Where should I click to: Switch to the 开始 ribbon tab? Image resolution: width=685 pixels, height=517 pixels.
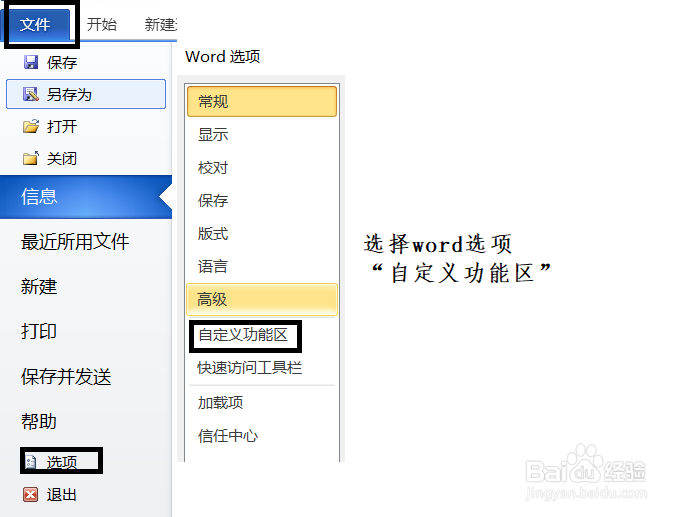[x=101, y=24]
